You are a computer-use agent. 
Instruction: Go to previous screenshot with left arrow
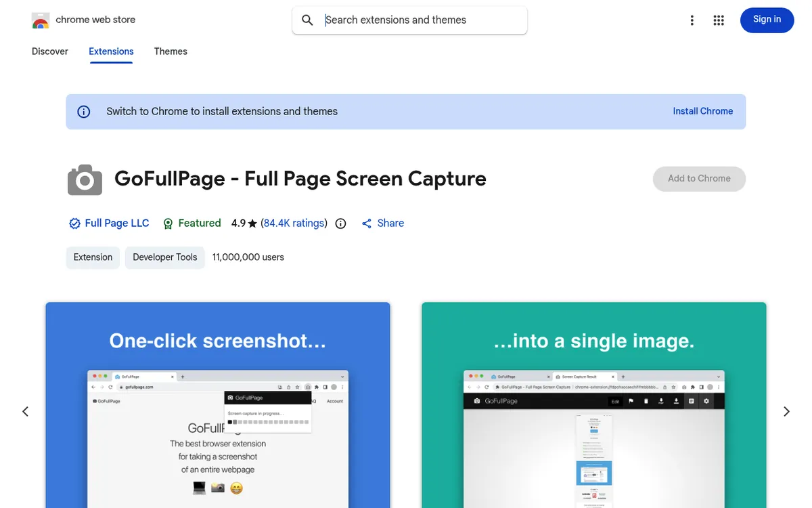[25, 411]
